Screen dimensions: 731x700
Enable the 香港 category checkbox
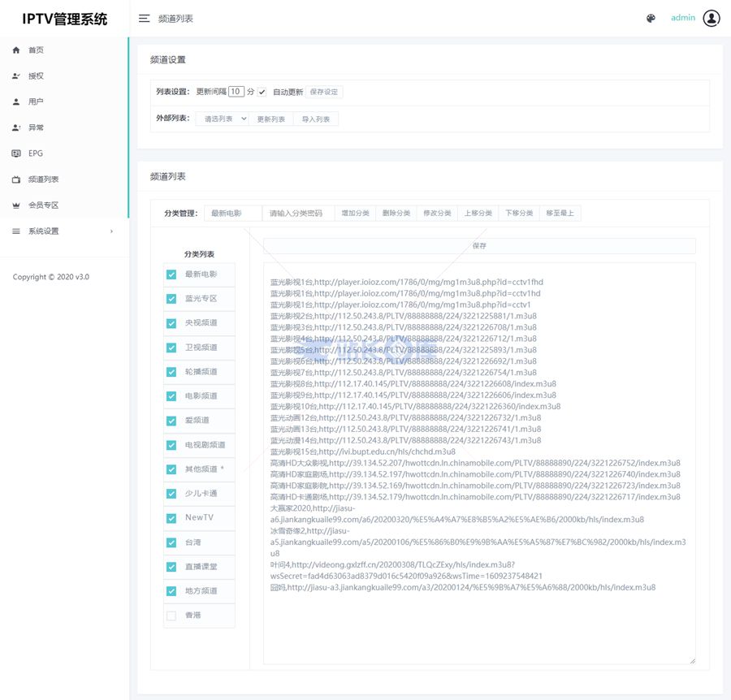tap(171, 616)
